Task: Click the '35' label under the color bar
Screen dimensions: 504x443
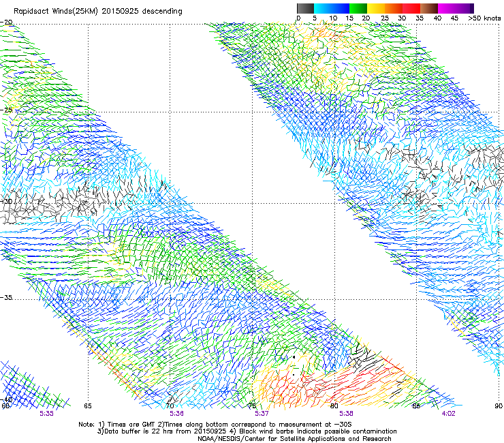Action: (x=420, y=18)
